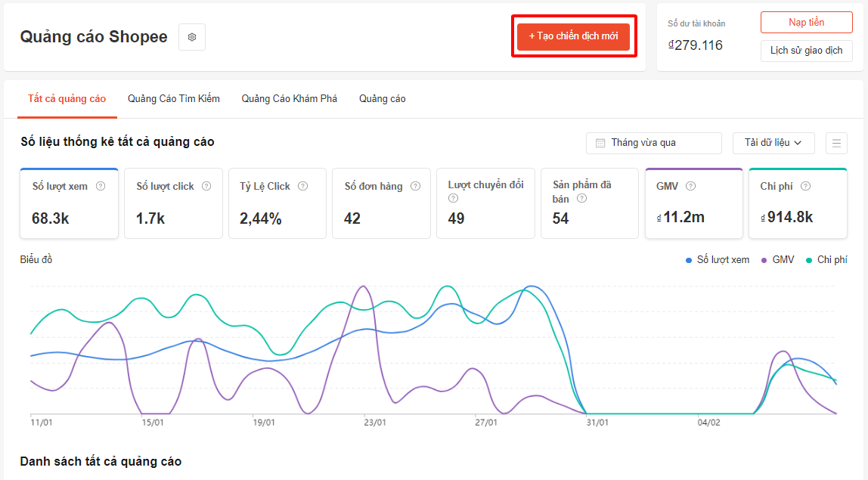Viewport: 868px width, 480px height.
Task: Toggle the Số lượt xem metric card
Action: 70,204
